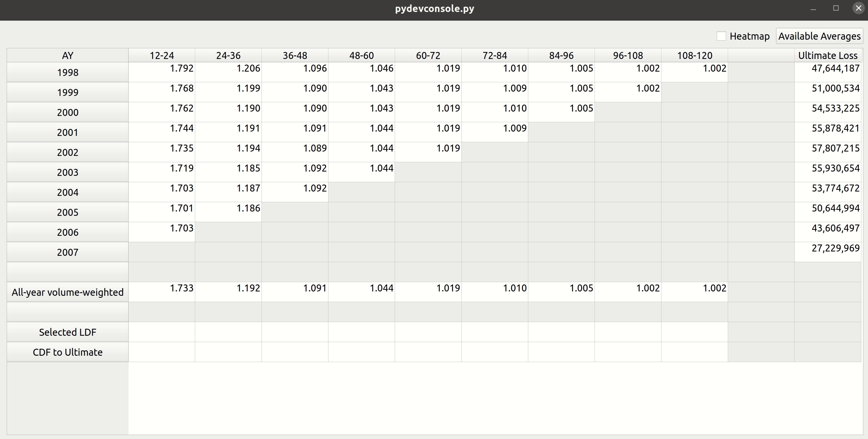The image size is (868, 439).
Task: Click the Ultimate Loss column header
Action: (x=828, y=55)
